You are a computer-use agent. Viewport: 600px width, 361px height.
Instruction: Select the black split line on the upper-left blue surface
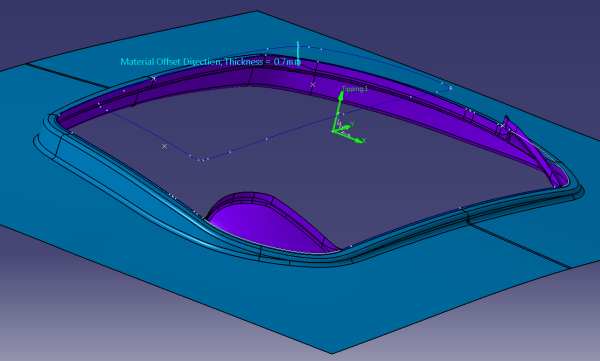[x=65, y=76]
